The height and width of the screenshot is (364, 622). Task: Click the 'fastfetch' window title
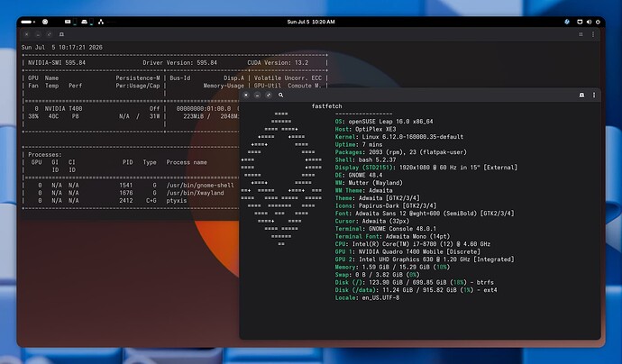click(x=327, y=106)
